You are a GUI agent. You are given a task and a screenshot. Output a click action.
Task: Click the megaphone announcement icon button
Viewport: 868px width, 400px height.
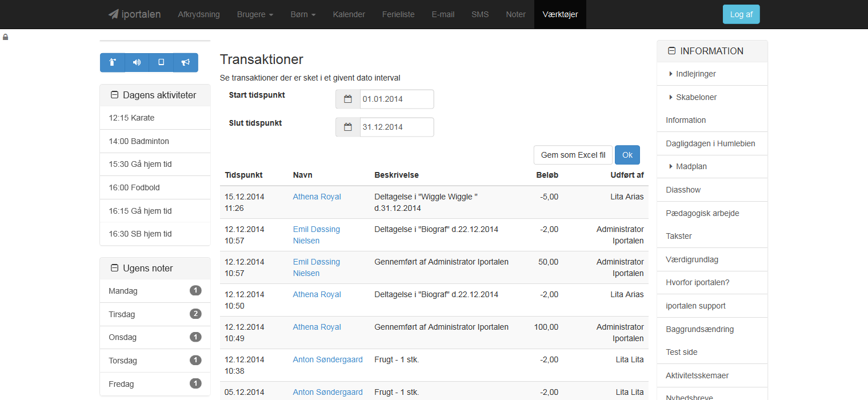(x=186, y=62)
